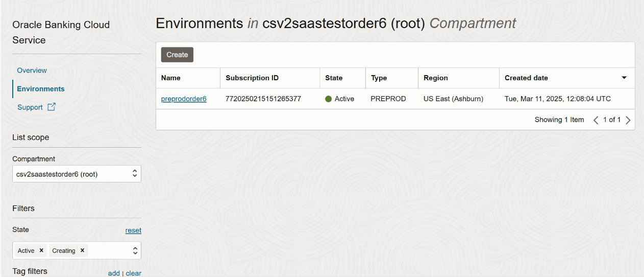Click the green Active status indicator

[x=329, y=99]
